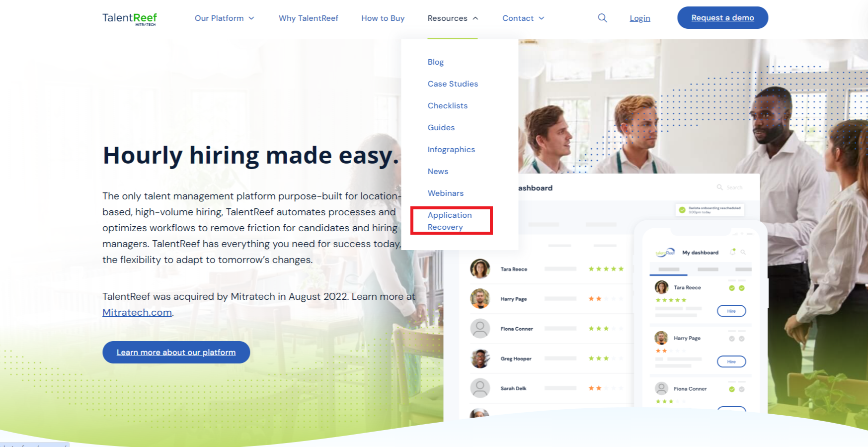Screen dimensions: 868x447
Task: Collapse the Resources menu
Action: [x=453, y=18]
